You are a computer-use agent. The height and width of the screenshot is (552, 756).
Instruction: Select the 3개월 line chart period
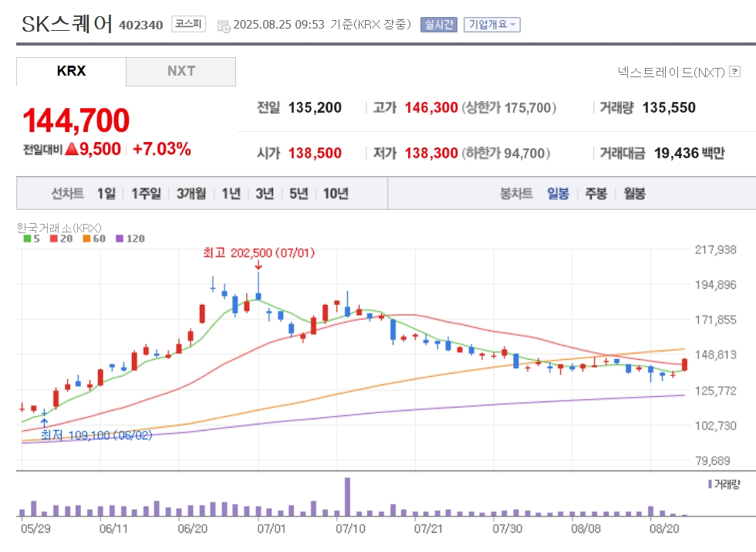(191, 194)
